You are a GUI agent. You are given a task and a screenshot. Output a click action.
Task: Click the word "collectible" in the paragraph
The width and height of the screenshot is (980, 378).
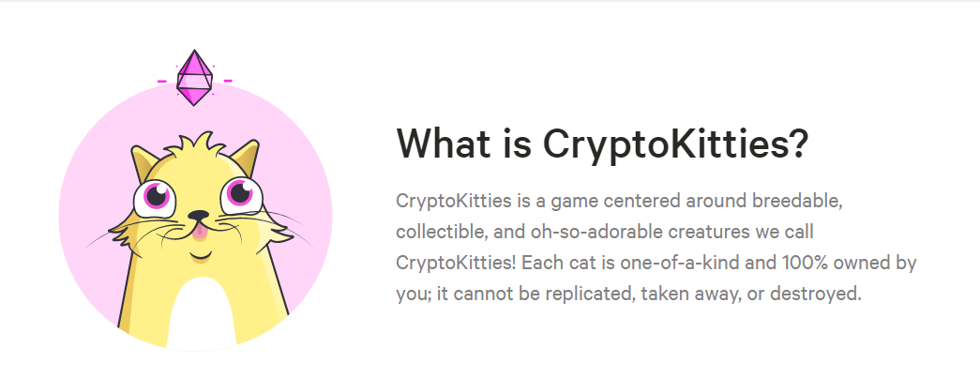coord(441,231)
